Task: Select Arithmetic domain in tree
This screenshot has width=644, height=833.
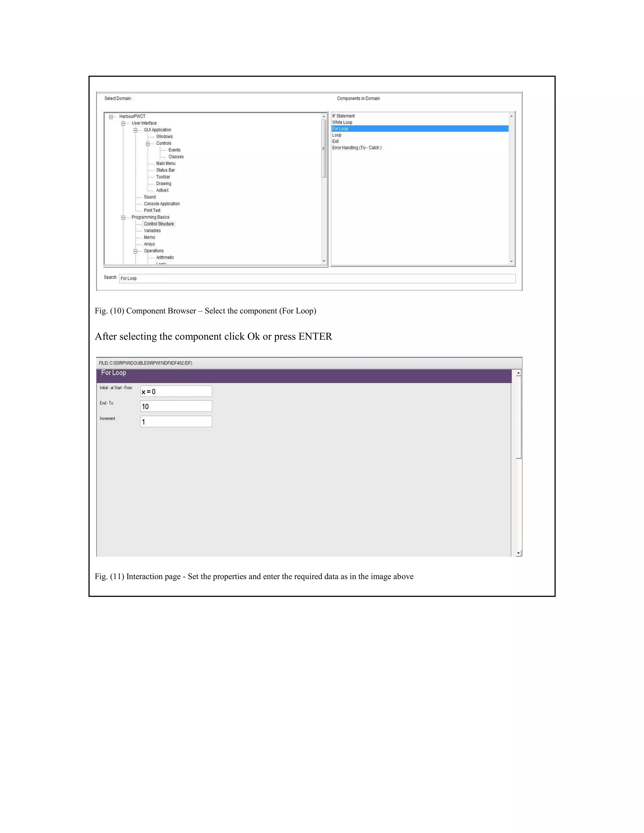Action: coord(165,257)
